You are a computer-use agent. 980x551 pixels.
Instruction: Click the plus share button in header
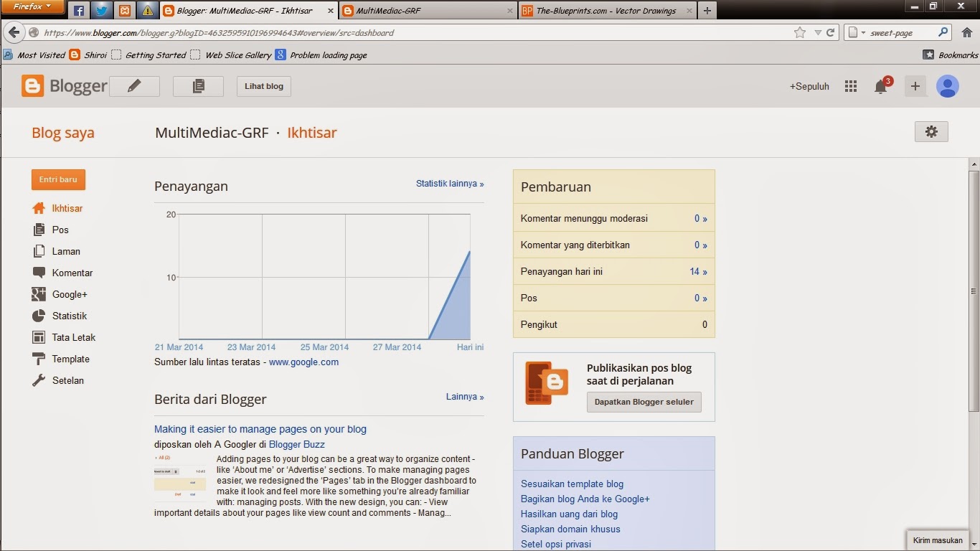pyautogui.click(x=915, y=86)
